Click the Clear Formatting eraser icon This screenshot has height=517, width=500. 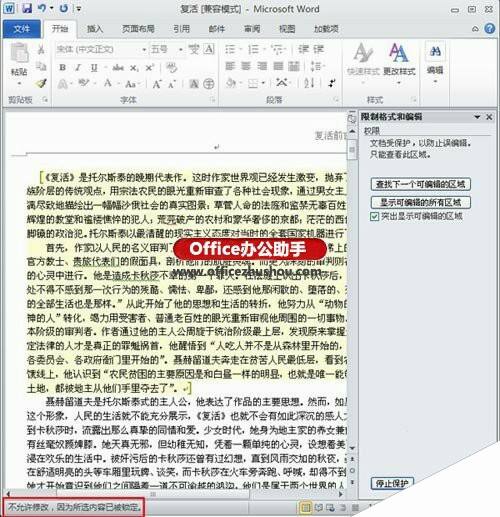[171, 68]
